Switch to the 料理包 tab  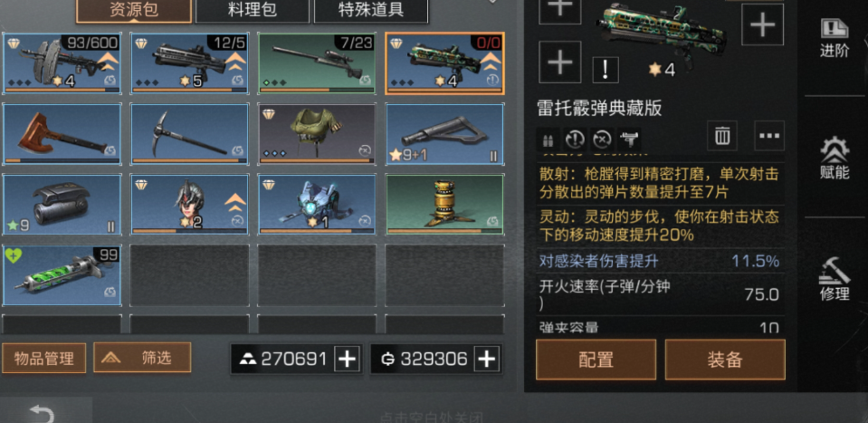coord(253,10)
